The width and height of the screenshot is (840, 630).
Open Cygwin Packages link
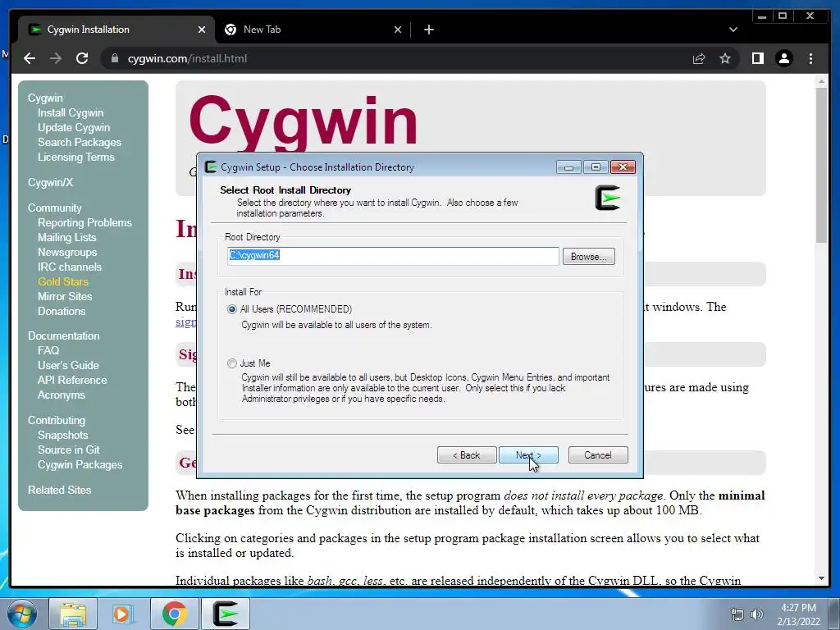coord(80,464)
